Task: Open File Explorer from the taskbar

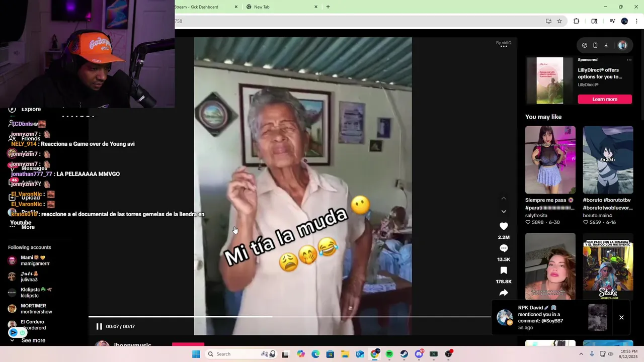Action: pyautogui.click(x=345, y=354)
